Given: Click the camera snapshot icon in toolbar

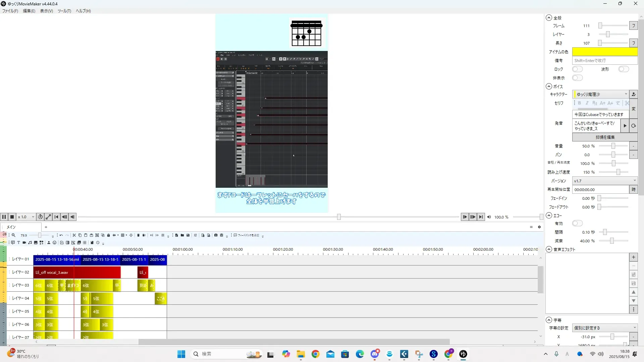Looking at the screenshot, I should 216,235.
